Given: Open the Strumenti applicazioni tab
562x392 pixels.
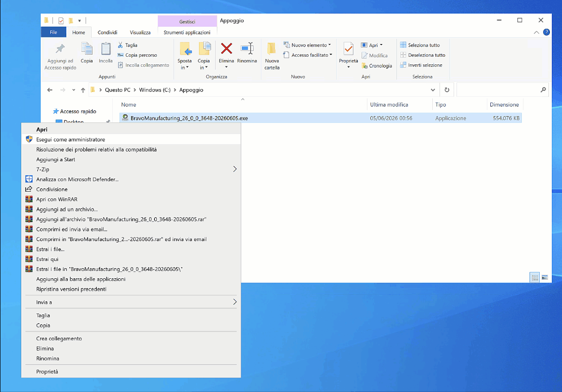Looking at the screenshot, I should (x=187, y=32).
